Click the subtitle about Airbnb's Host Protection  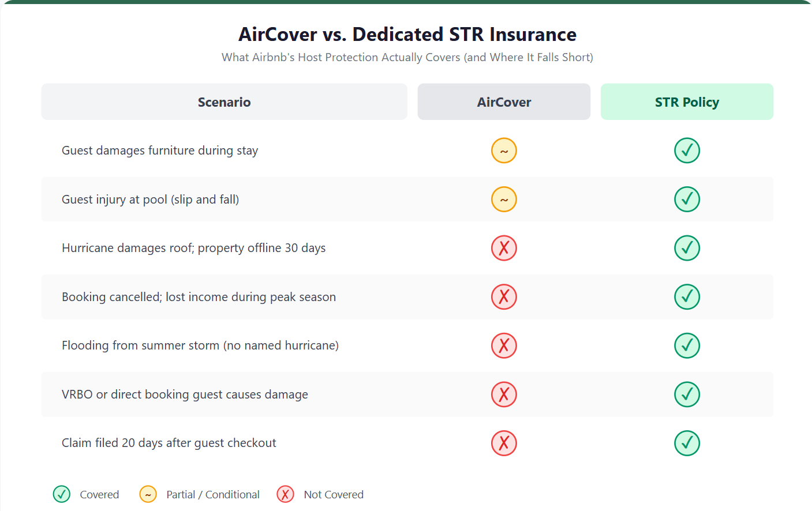(x=407, y=57)
